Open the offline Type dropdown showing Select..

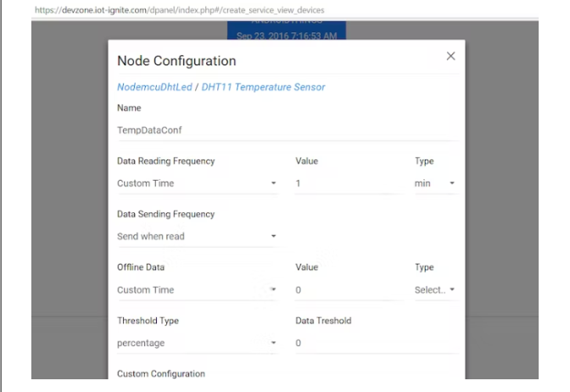(435, 289)
